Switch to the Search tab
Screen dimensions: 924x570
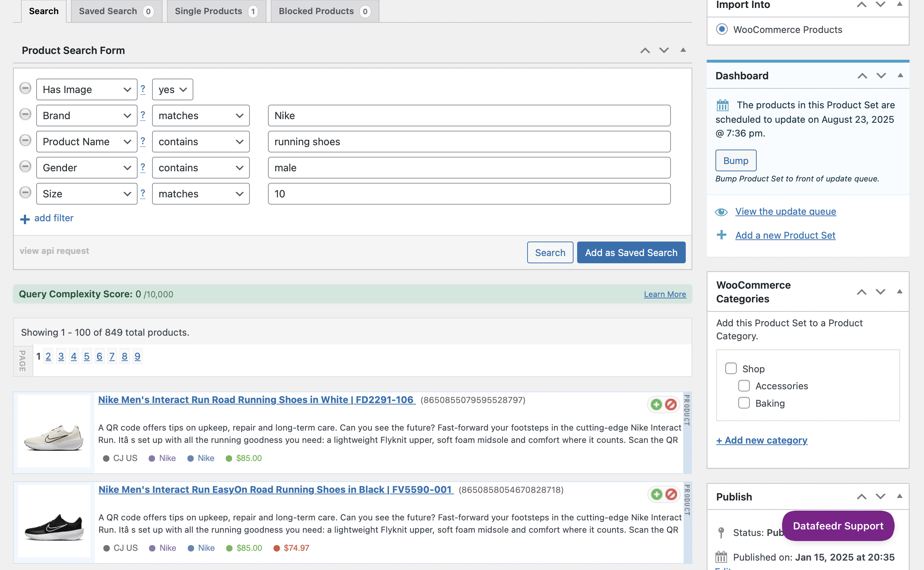coord(44,11)
